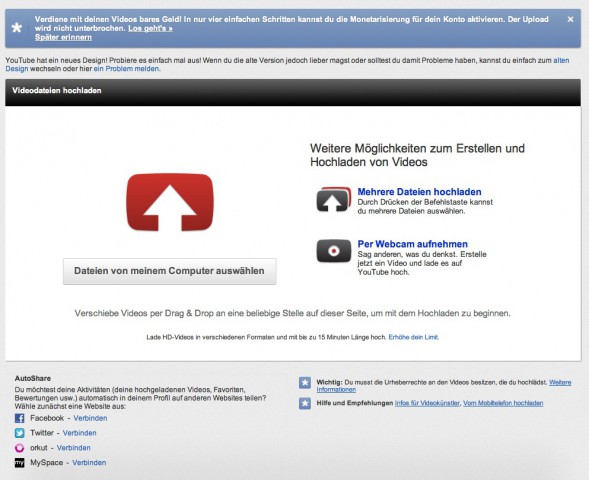The width and height of the screenshot is (589, 480).
Task: Click the star icon beside Wichtig
Action: tap(305, 383)
